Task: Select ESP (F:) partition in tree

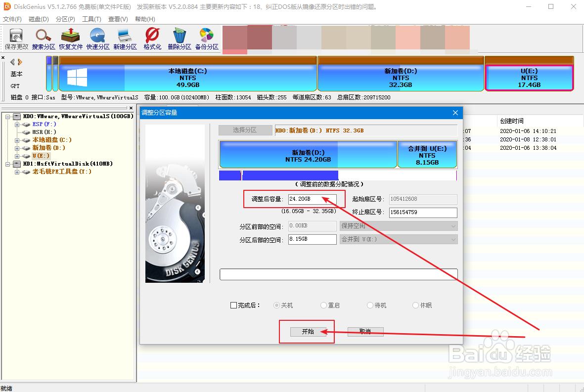Action: pos(44,124)
